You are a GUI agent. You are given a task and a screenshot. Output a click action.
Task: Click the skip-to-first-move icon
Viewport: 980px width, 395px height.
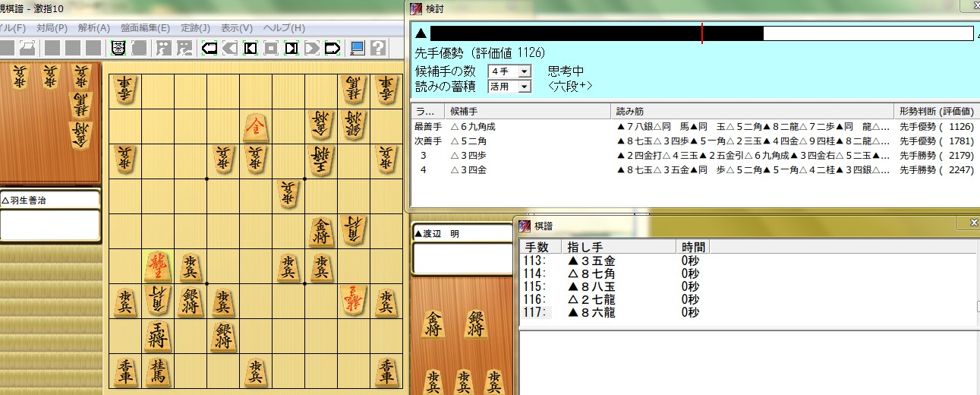[x=251, y=49]
